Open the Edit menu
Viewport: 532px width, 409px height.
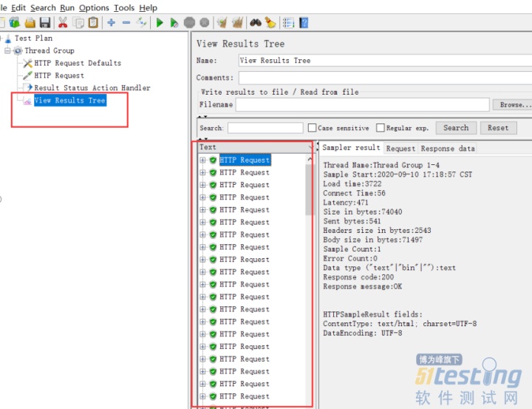coord(18,7)
